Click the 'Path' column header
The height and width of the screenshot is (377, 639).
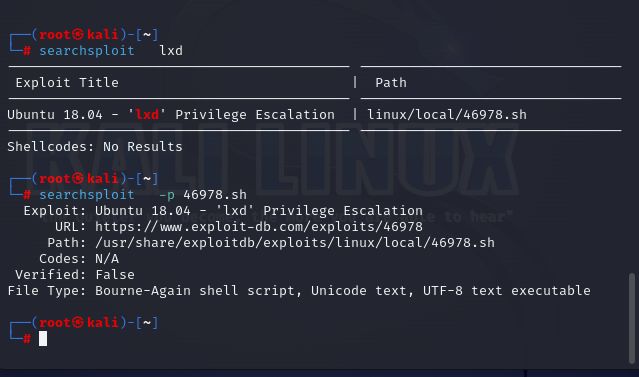(x=391, y=83)
